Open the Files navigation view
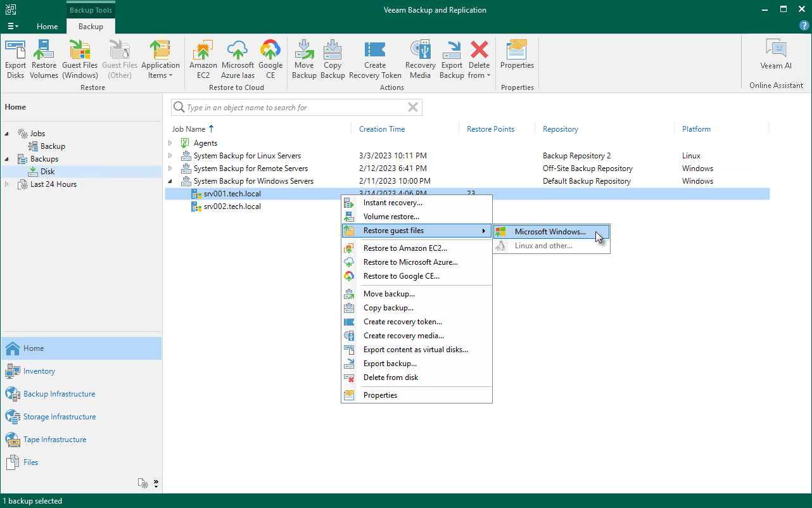 coord(81,462)
